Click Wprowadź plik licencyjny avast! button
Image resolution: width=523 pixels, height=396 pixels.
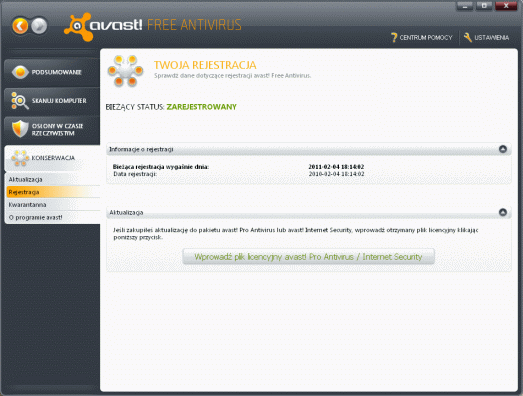[308, 257]
